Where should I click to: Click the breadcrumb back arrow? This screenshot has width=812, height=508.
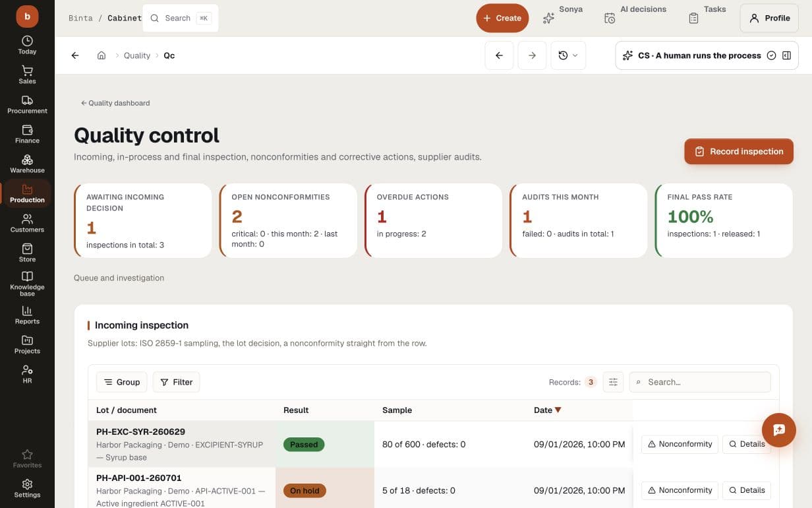(x=75, y=55)
